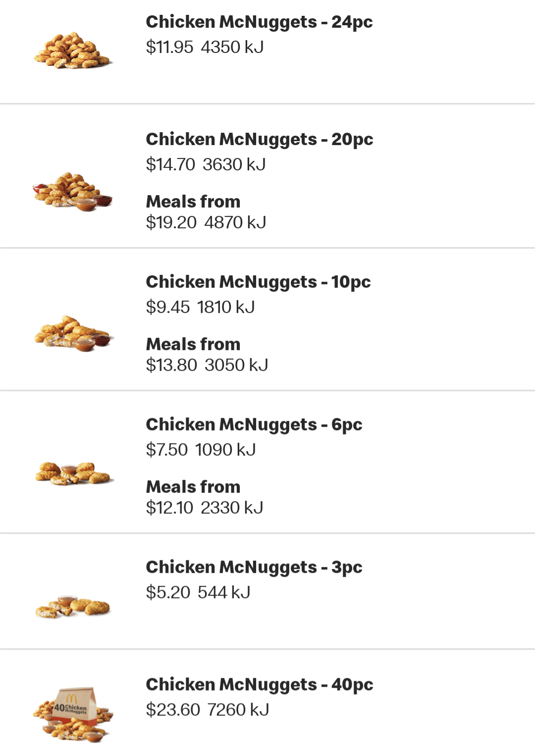Choose 20pc meal from $19.20

coord(206,212)
